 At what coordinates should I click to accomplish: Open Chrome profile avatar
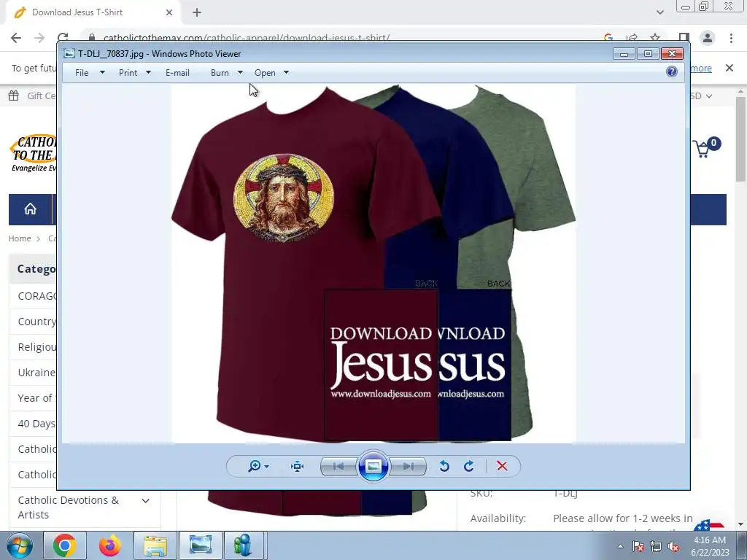(708, 38)
